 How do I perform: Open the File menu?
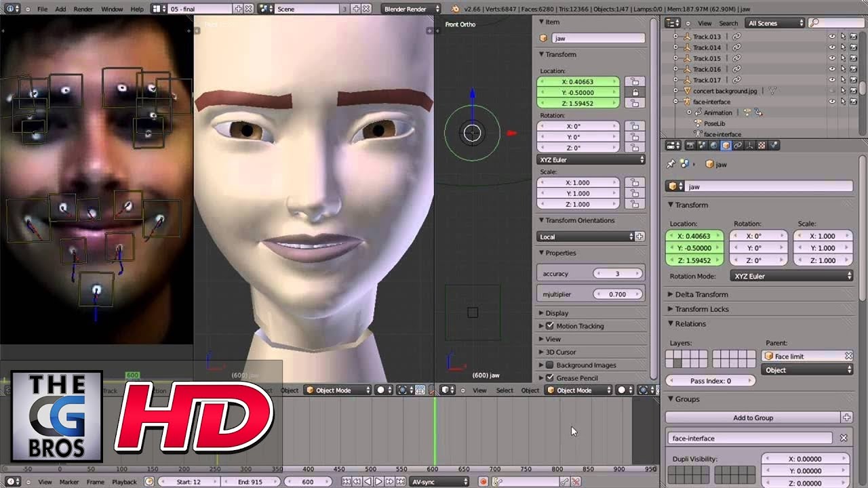(43, 9)
